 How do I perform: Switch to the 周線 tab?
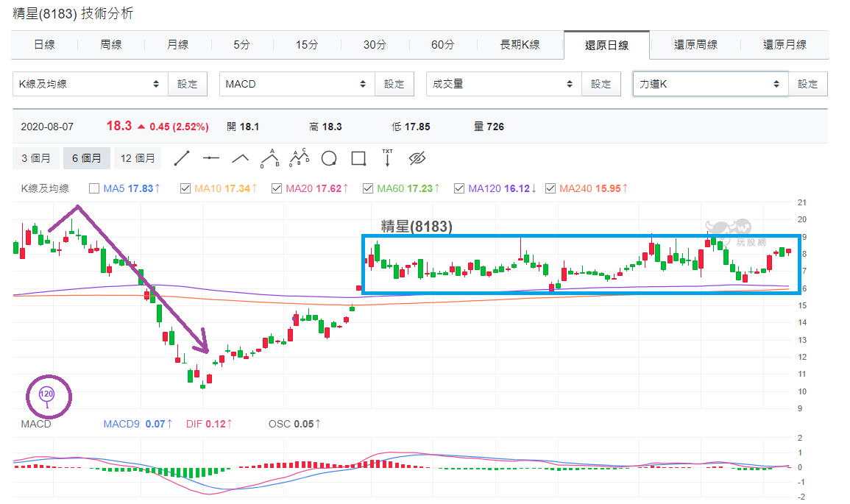coord(111,45)
